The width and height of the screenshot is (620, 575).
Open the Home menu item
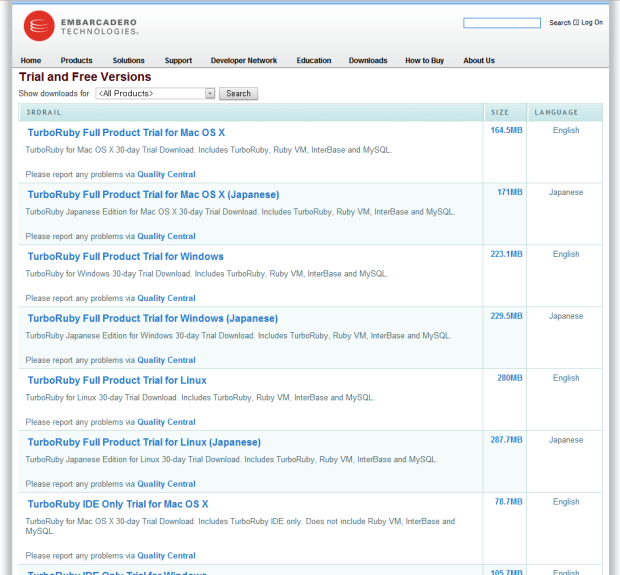31,61
